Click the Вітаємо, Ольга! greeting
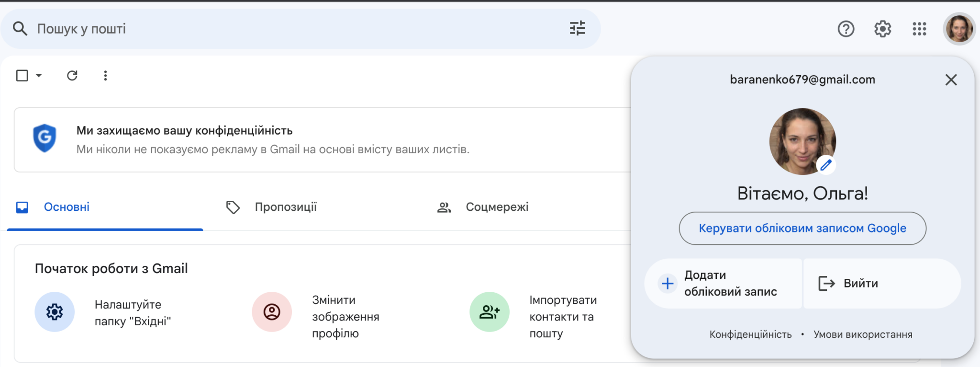Screen dimensions: 980x367 [802, 194]
